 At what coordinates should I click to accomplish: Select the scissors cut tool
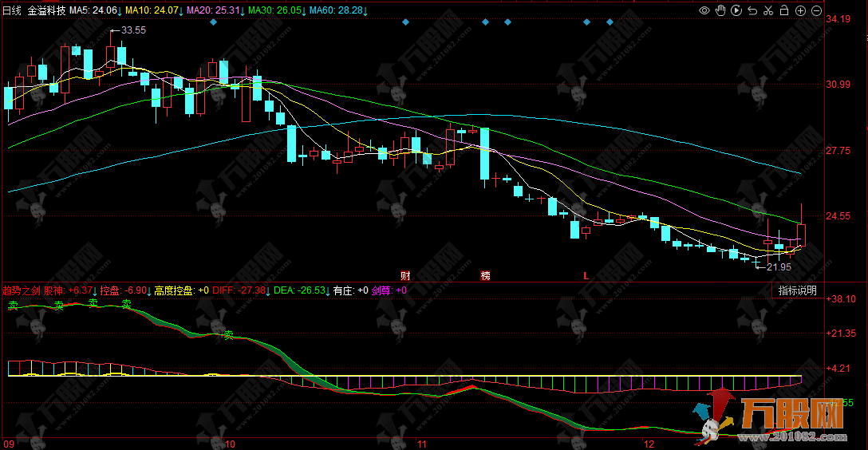[768, 10]
